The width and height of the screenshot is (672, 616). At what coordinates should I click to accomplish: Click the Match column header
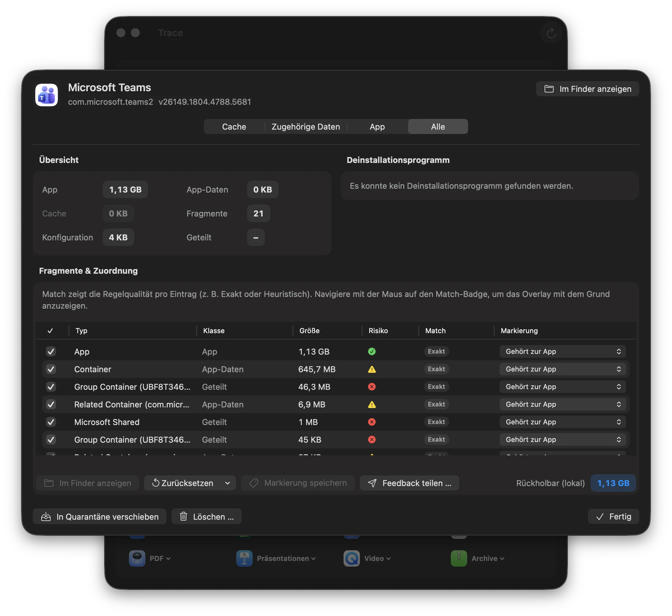click(x=435, y=331)
